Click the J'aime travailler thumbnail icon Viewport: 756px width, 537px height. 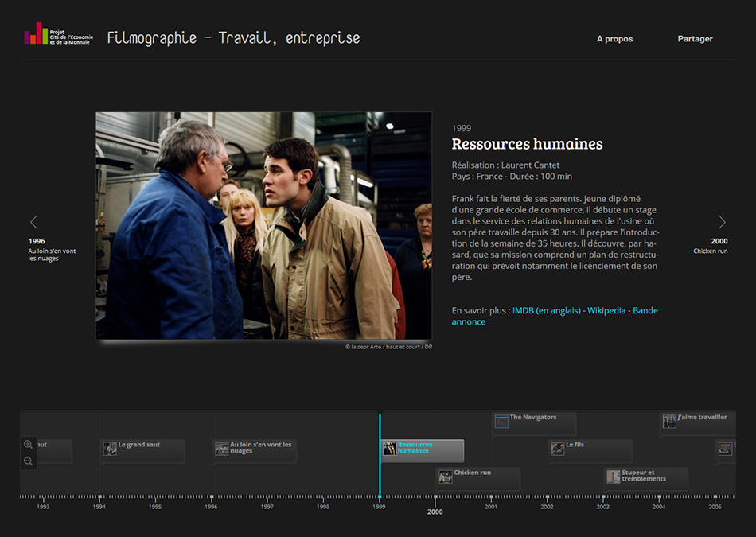pos(669,422)
